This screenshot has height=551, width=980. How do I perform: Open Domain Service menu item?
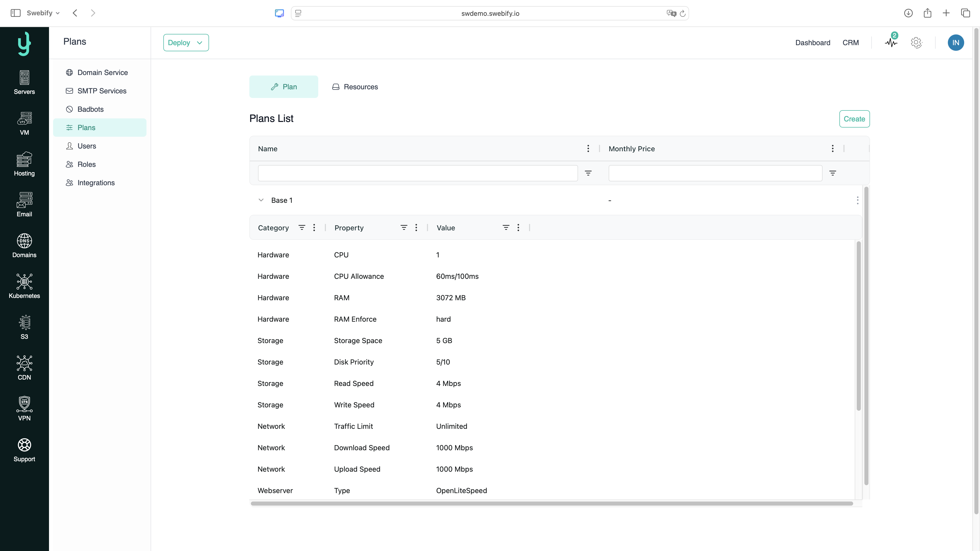pyautogui.click(x=100, y=73)
